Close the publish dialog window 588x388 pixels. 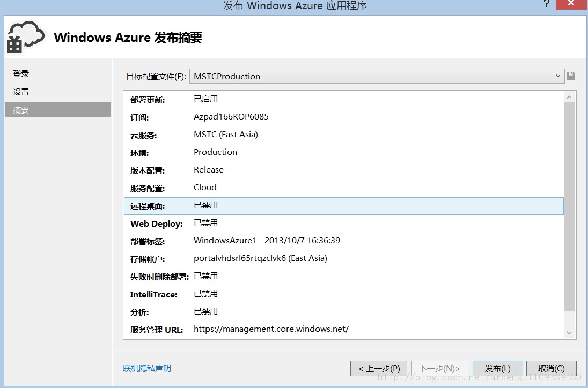tap(571, 4)
